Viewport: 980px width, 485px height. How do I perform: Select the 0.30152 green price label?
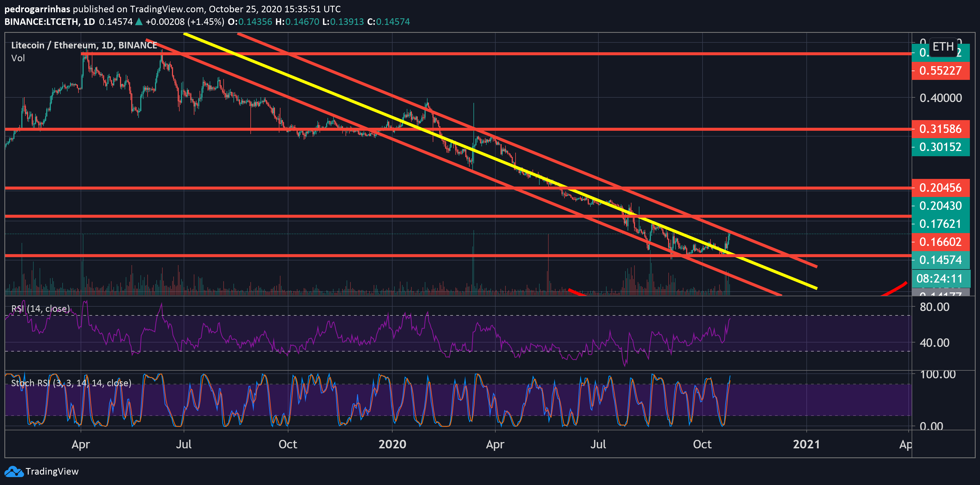940,147
